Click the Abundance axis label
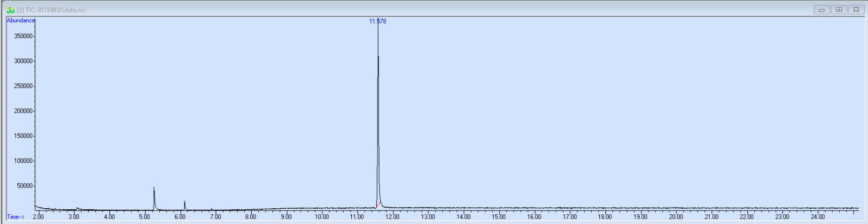The image size is (868, 224). click(x=21, y=21)
